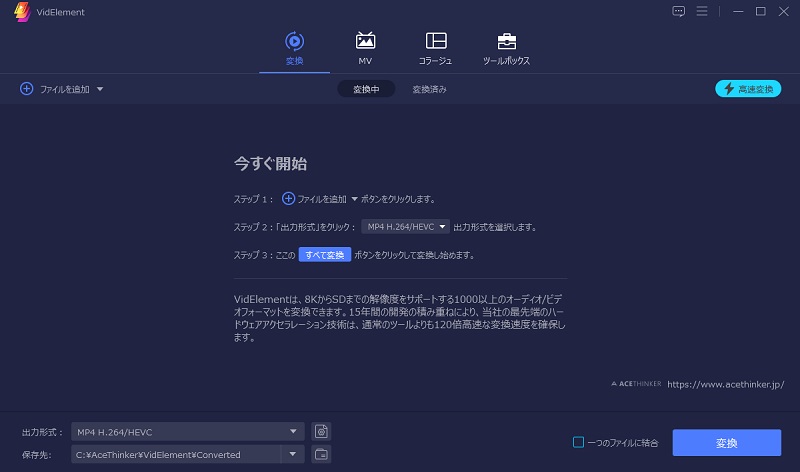This screenshot has height=472, width=800.
Task: Click the blue 変換 convert button
Action: click(727, 442)
